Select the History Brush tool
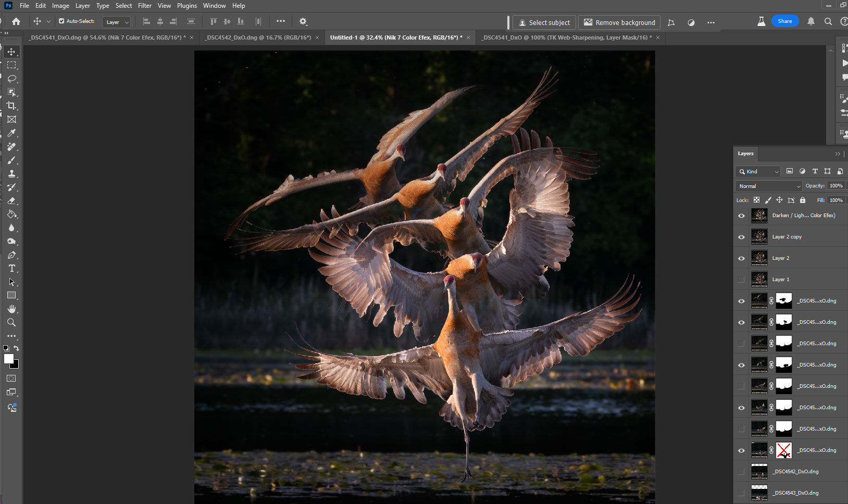This screenshot has height=504, width=848. point(11,187)
